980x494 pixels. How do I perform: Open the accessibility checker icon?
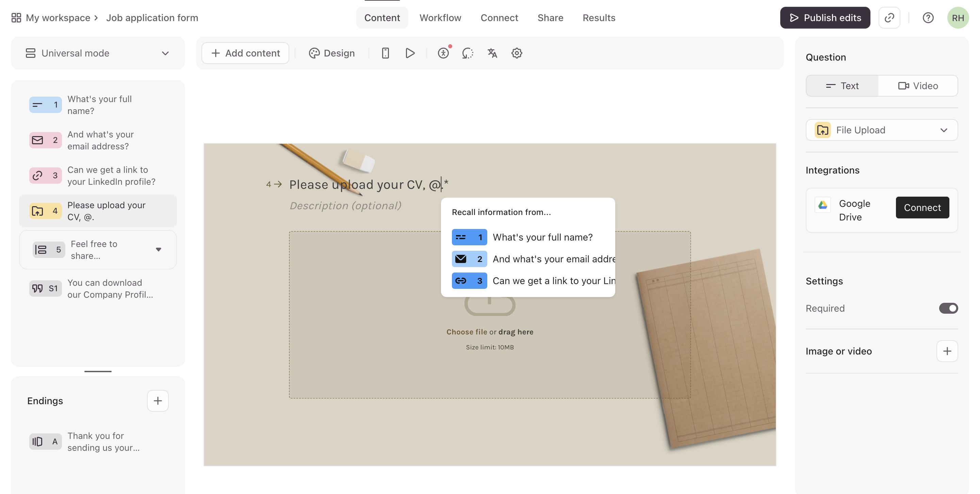click(x=443, y=53)
